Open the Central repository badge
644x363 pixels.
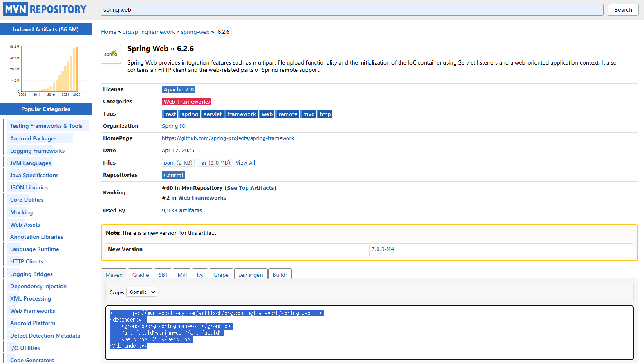[174, 175]
